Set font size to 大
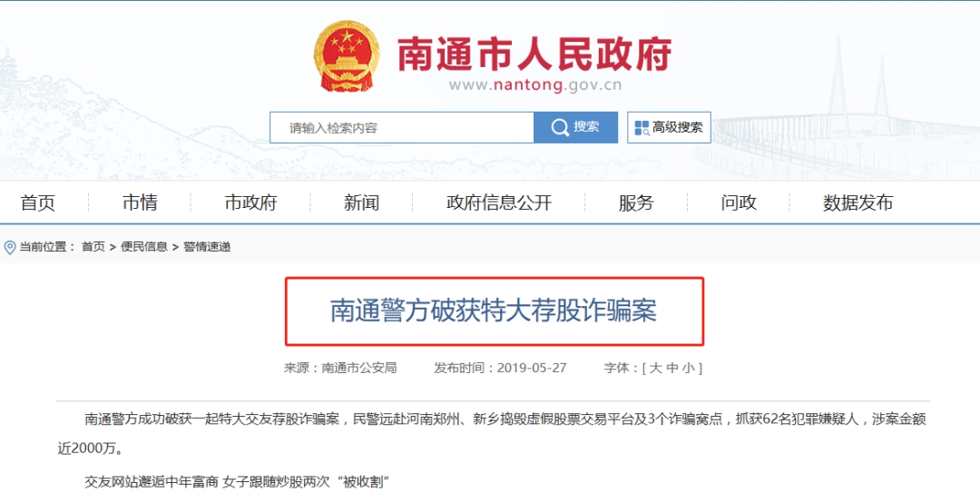The height and width of the screenshot is (493, 980). pos(655,368)
